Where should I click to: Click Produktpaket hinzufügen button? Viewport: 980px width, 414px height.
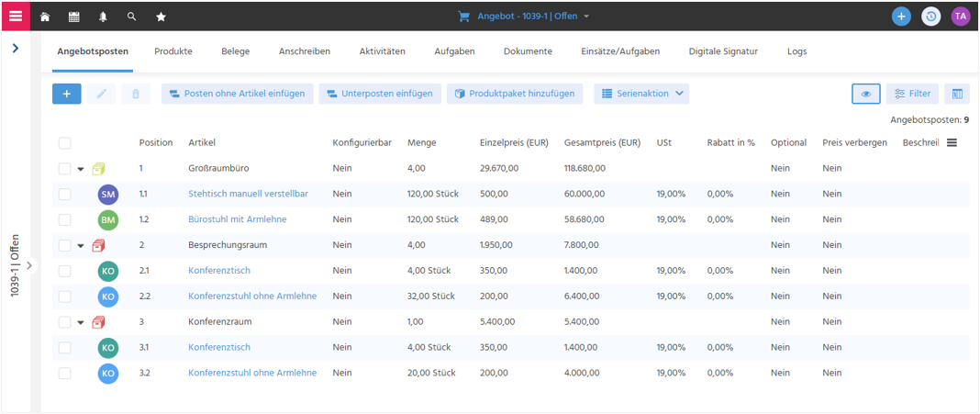(x=515, y=94)
